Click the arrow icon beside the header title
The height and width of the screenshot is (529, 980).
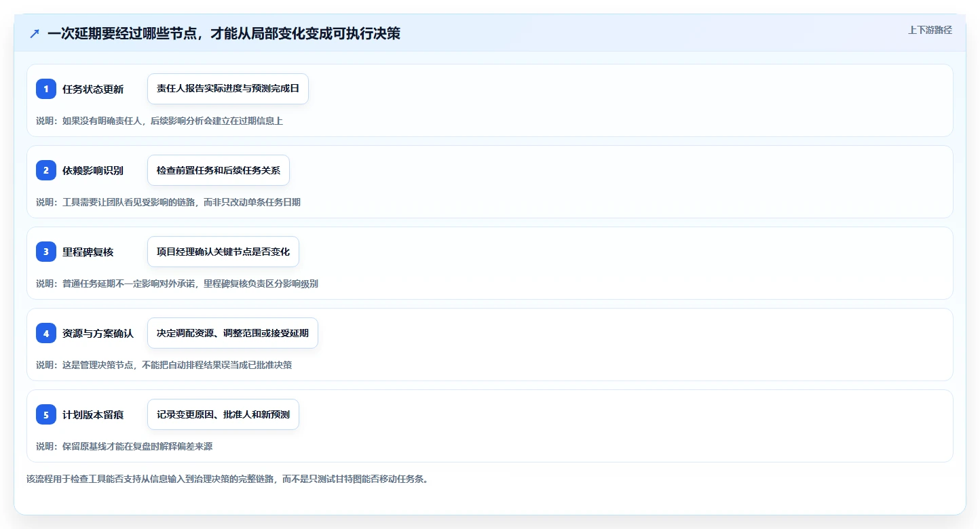35,34
